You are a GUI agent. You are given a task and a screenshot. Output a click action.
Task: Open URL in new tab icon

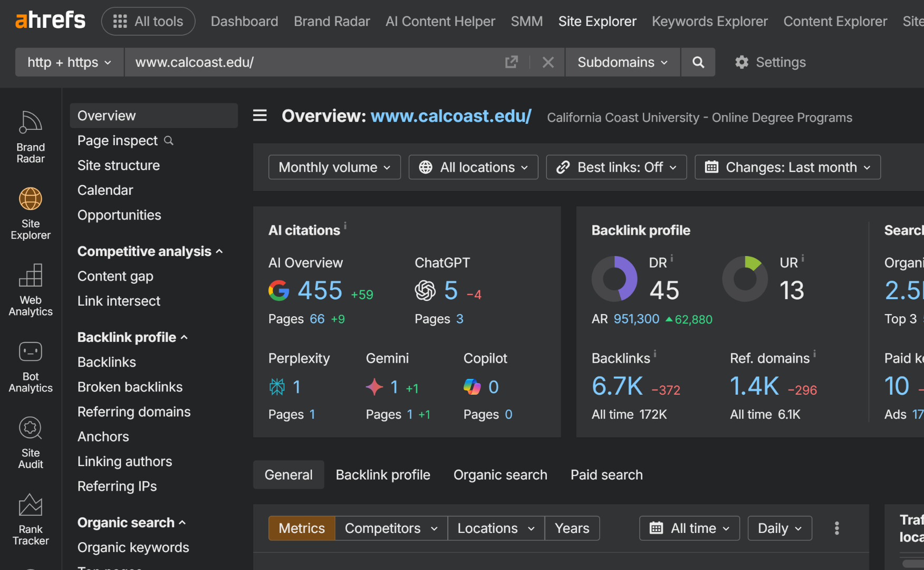[511, 62]
